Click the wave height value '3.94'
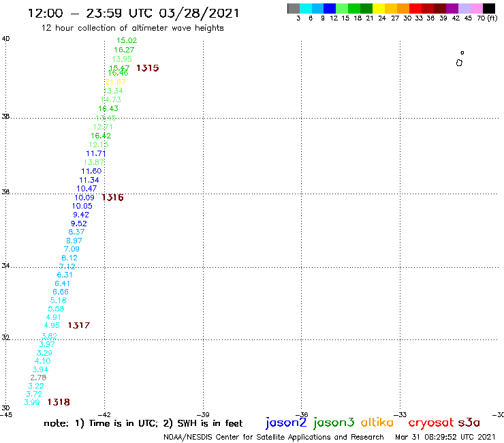Image resolution: width=504 pixels, height=443 pixels. [x=40, y=370]
